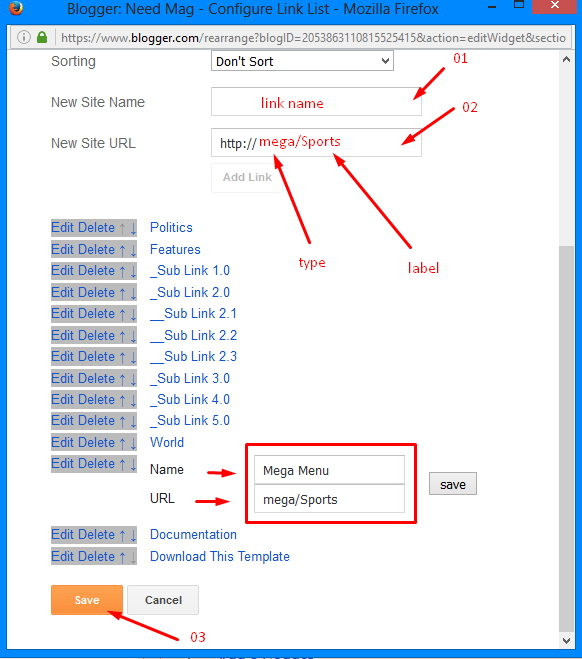Viewport: 582px width, 659px height.
Task: Click the New Site Name input field
Action: tap(316, 102)
